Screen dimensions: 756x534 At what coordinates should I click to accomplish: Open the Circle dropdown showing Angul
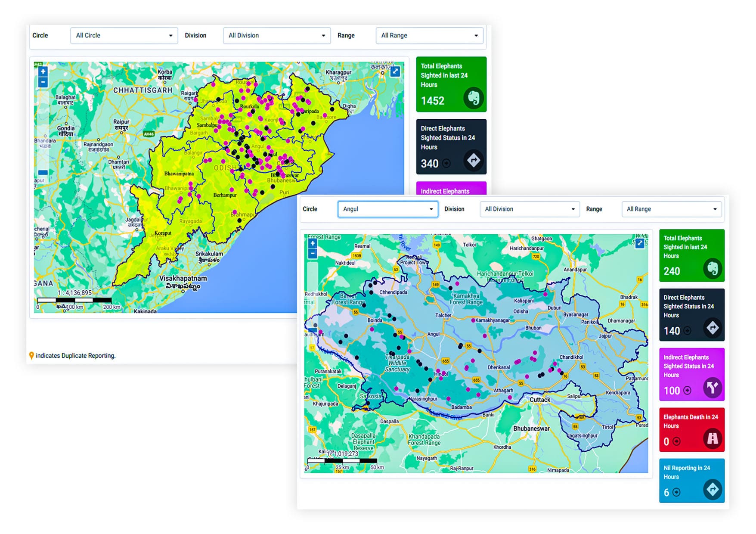pos(387,209)
